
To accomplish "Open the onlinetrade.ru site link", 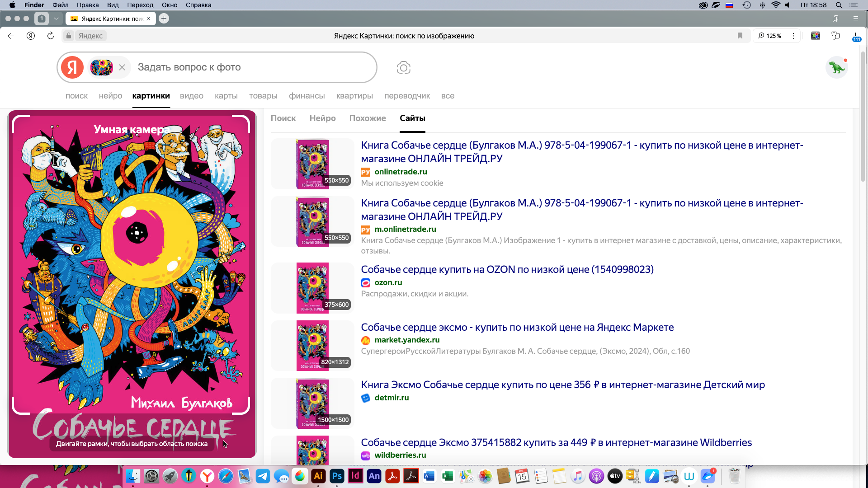I will pos(401,172).
